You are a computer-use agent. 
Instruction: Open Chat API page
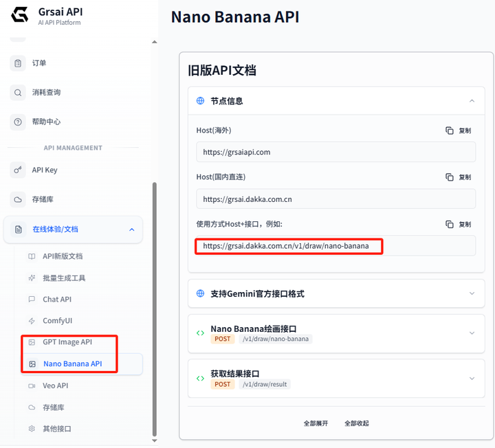[57, 299]
